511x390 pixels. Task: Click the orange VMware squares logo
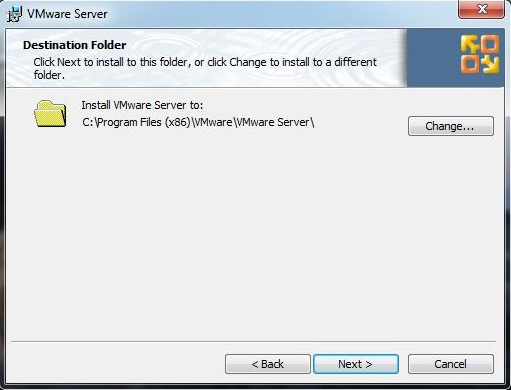point(480,54)
